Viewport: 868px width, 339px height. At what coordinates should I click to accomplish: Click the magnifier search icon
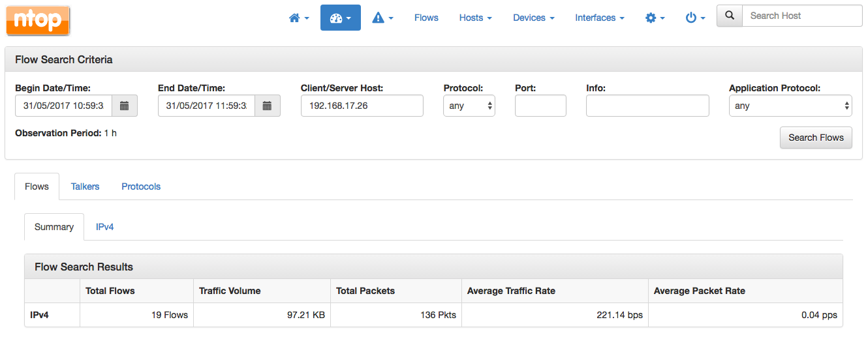pyautogui.click(x=730, y=16)
